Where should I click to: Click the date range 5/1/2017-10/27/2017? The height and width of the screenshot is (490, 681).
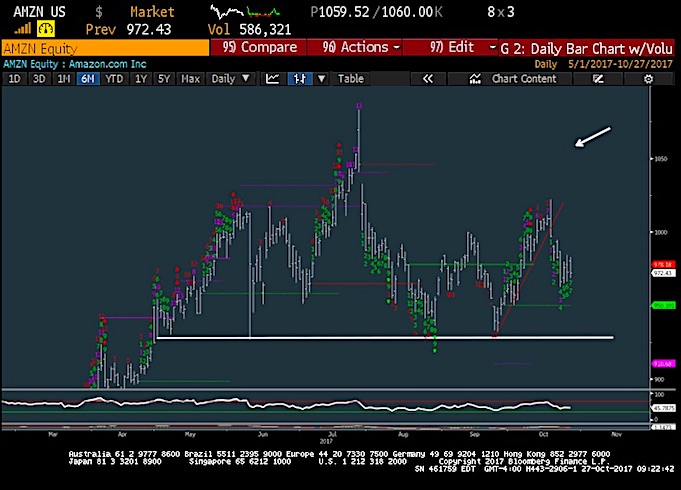620,64
